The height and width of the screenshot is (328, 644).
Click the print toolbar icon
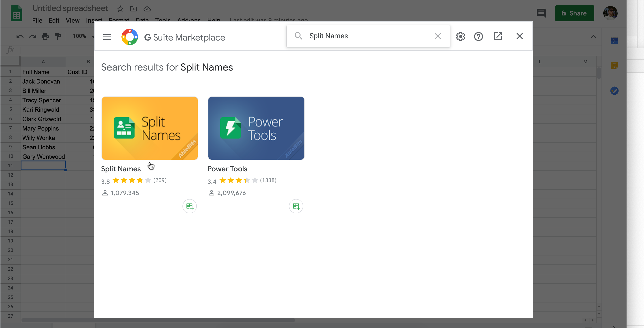(x=45, y=36)
